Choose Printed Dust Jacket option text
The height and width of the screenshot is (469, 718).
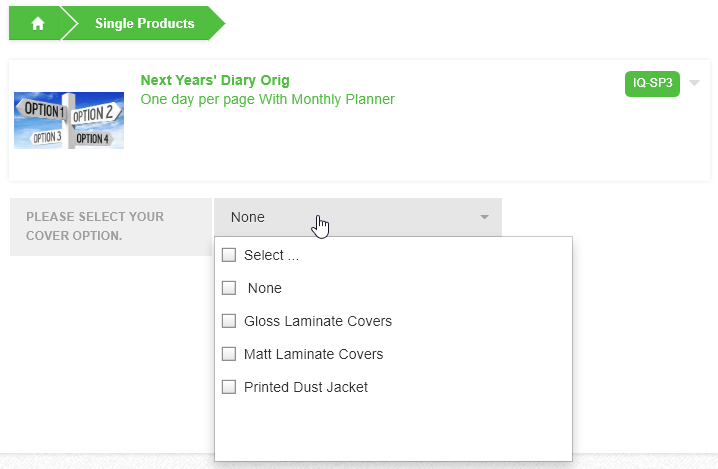306,387
